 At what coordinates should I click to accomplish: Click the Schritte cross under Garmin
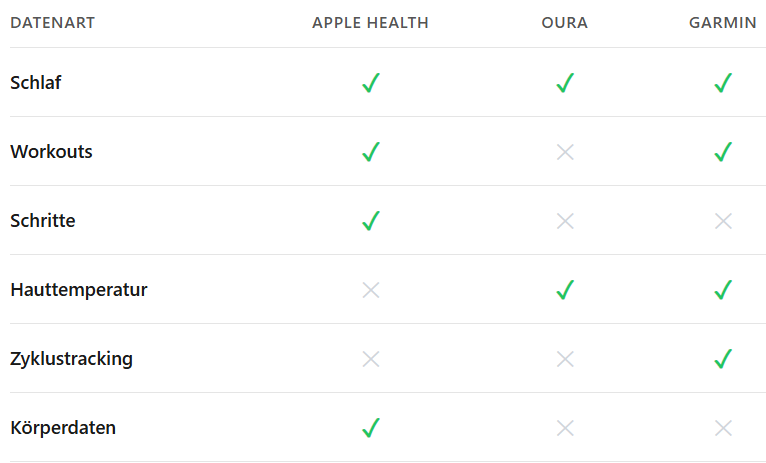pos(723,221)
